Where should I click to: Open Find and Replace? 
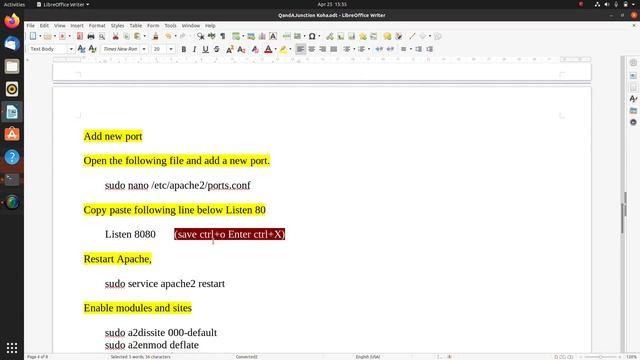(x=200, y=36)
